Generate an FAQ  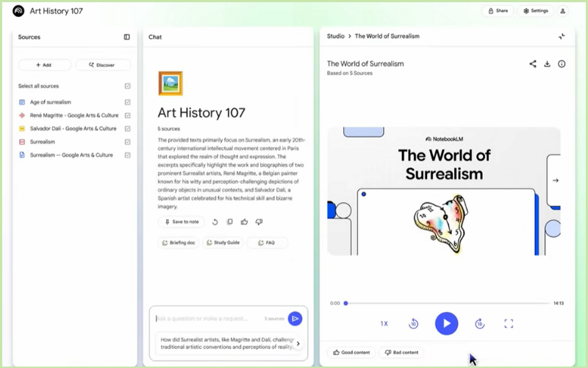pyautogui.click(x=267, y=243)
